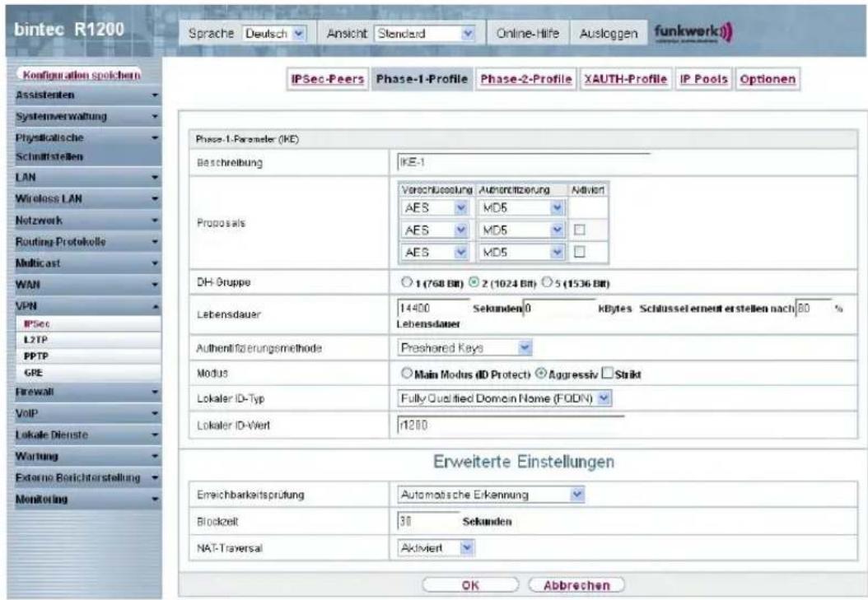Screen dimensions: 868x600
Task: Open the Ansicht Standard dropdown
Action: 425,34
